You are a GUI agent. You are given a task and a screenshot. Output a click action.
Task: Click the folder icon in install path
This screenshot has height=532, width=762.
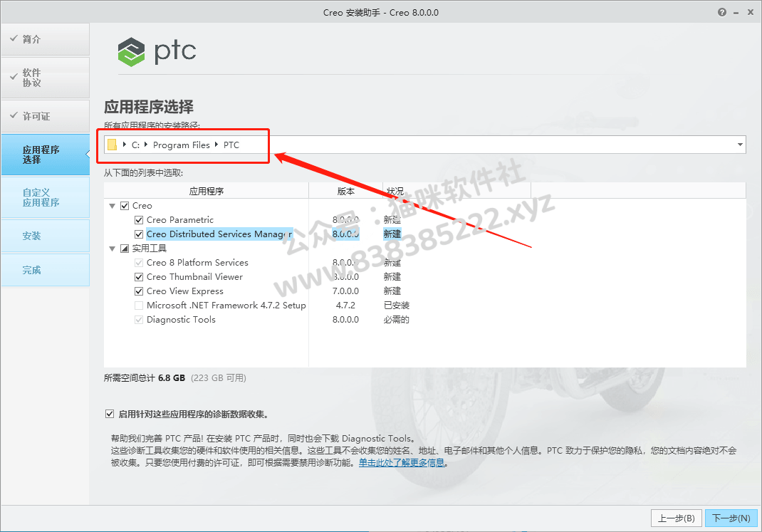click(113, 145)
